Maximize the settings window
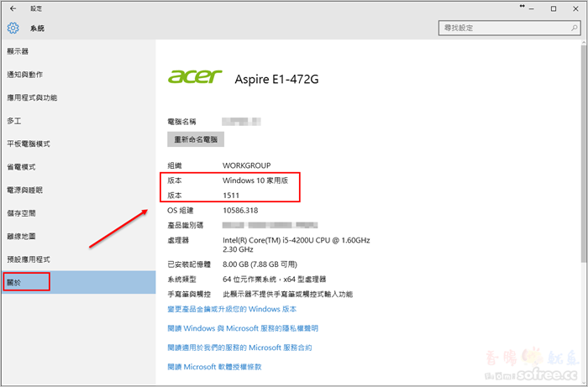 [x=554, y=9]
